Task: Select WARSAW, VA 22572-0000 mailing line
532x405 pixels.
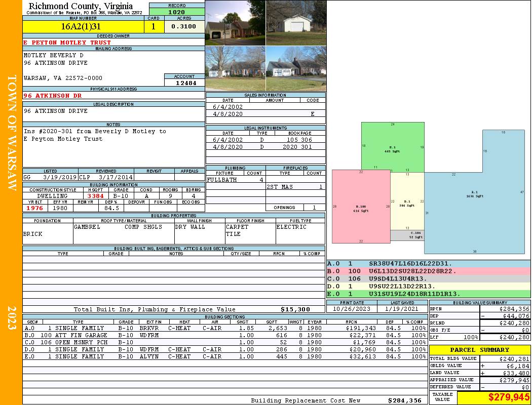Action: [63, 78]
